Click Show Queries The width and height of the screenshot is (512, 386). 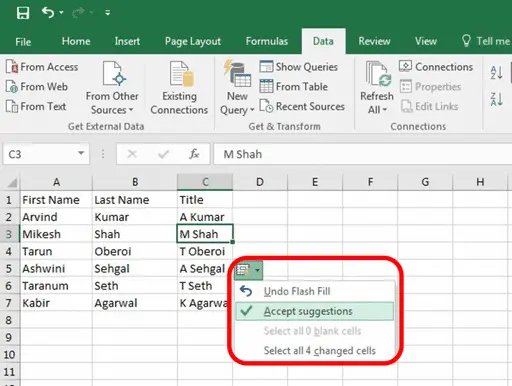coord(299,67)
